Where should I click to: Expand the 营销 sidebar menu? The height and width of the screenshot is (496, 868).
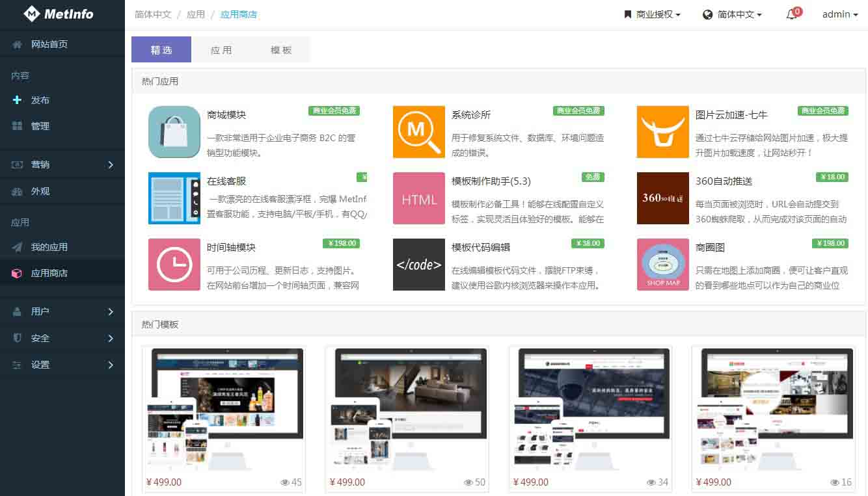[62, 164]
